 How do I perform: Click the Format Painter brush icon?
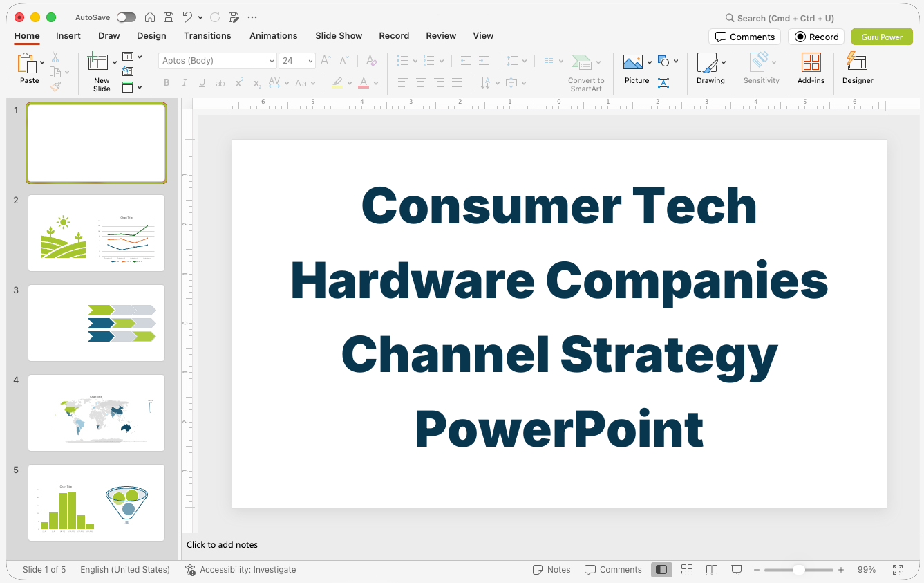coord(55,87)
